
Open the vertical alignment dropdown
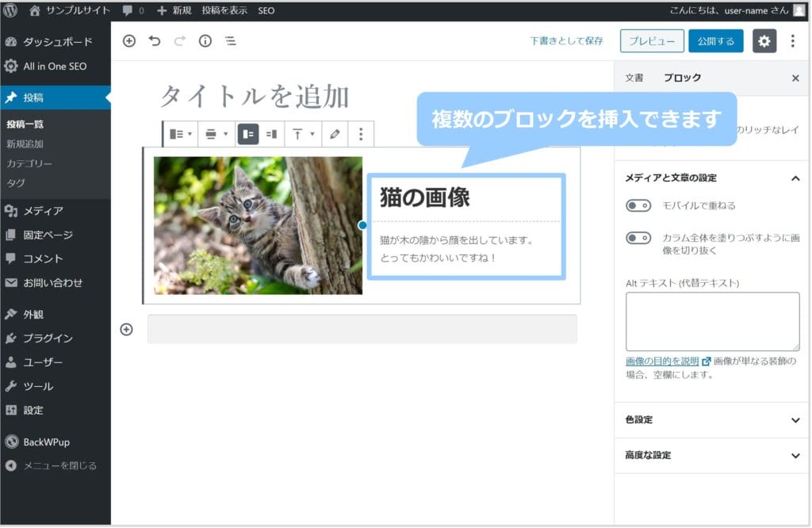click(x=304, y=134)
